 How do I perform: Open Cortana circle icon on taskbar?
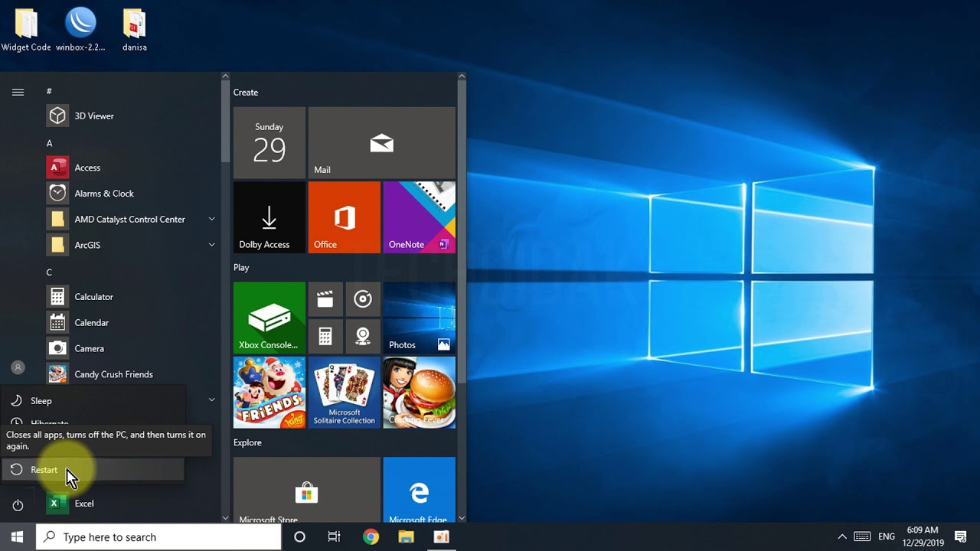299,537
